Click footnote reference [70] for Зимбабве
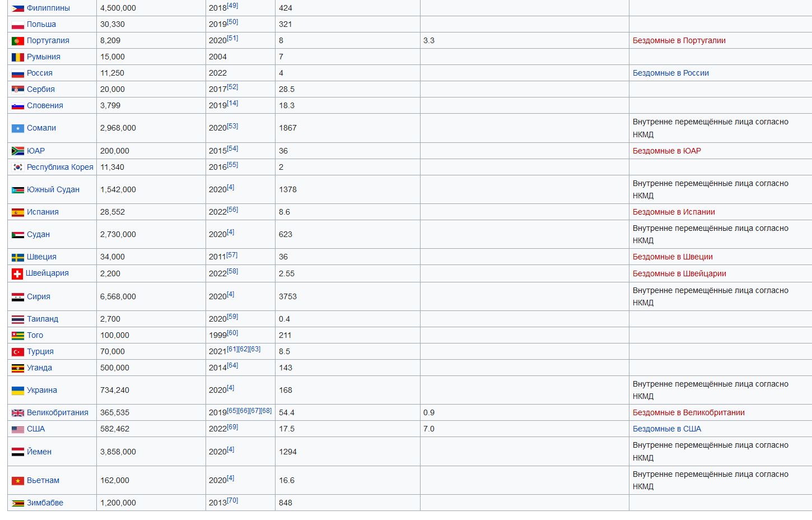 coord(232,500)
